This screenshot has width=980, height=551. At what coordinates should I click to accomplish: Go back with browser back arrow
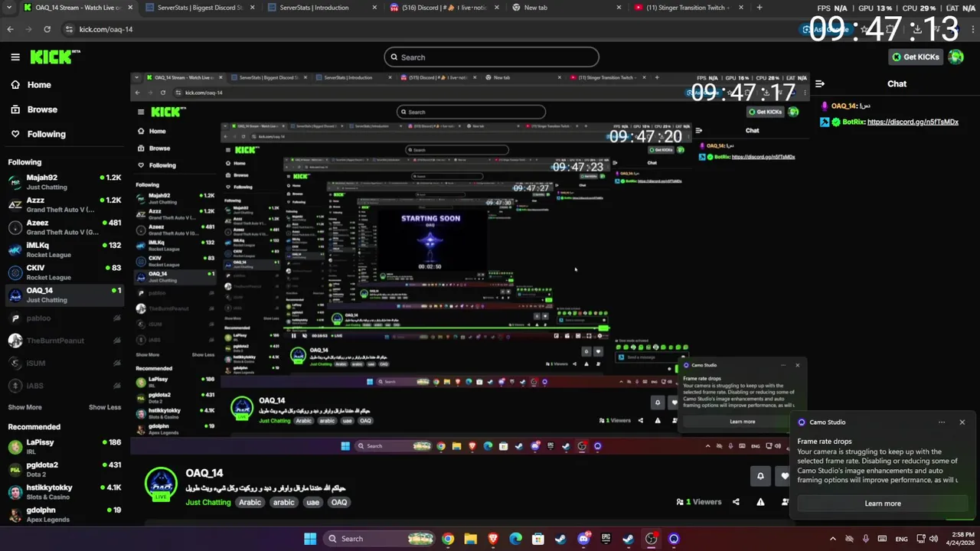pos(10,29)
